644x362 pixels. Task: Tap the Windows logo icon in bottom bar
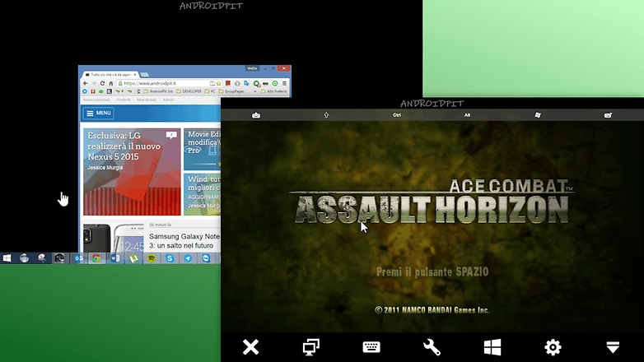(x=492, y=347)
